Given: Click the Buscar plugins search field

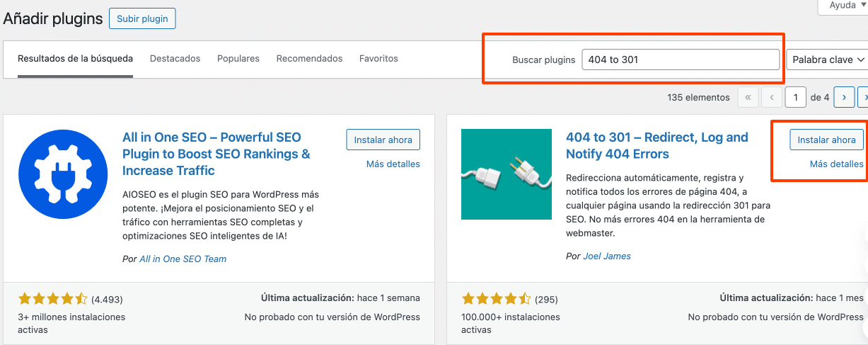Looking at the screenshot, I should pos(680,60).
